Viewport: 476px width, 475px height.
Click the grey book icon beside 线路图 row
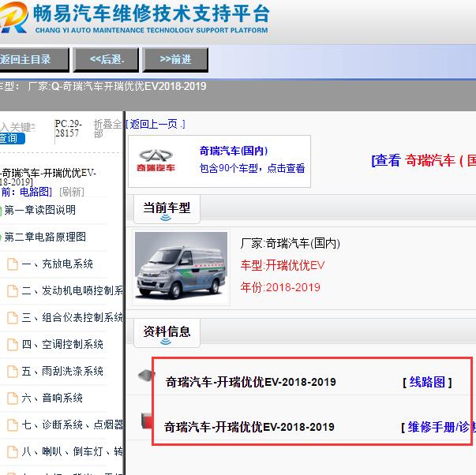tap(147, 376)
